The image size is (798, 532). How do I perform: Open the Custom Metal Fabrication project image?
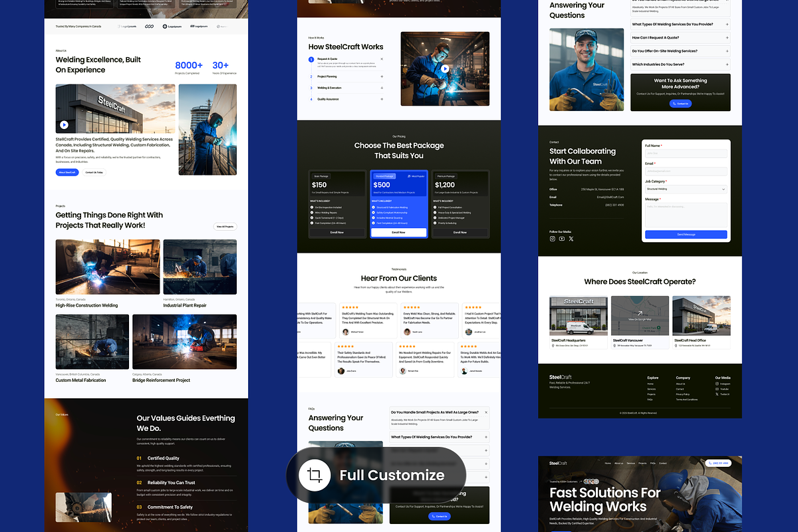(x=92, y=342)
